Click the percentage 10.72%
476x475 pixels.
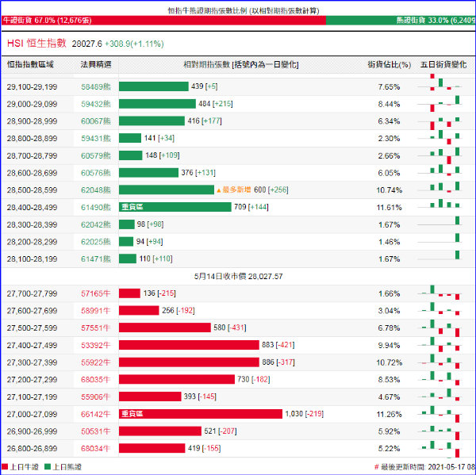click(390, 362)
